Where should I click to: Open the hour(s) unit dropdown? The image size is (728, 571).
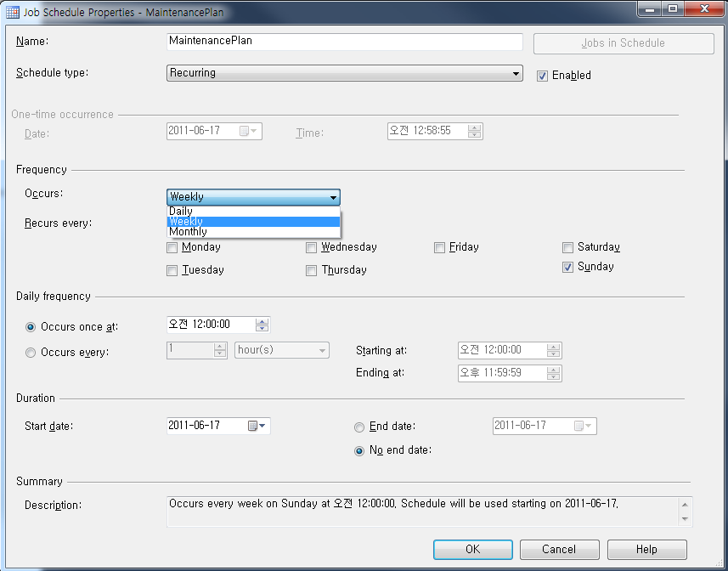tap(282, 350)
